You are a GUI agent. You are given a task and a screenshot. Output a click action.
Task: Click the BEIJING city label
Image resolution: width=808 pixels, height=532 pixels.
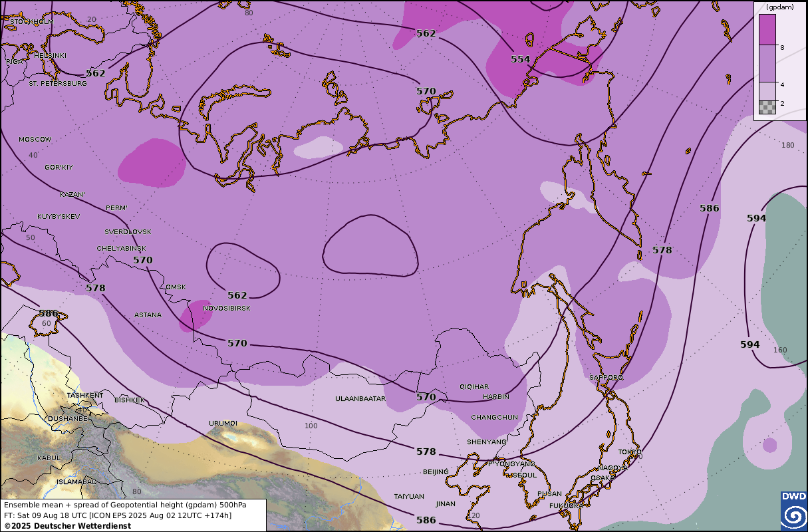click(436, 472)
